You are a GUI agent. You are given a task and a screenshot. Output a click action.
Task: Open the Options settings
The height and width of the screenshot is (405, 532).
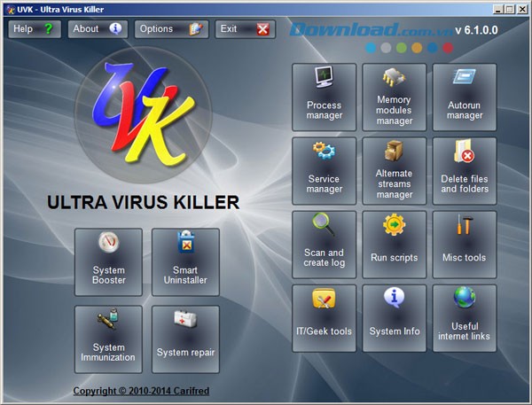[171, 29]
